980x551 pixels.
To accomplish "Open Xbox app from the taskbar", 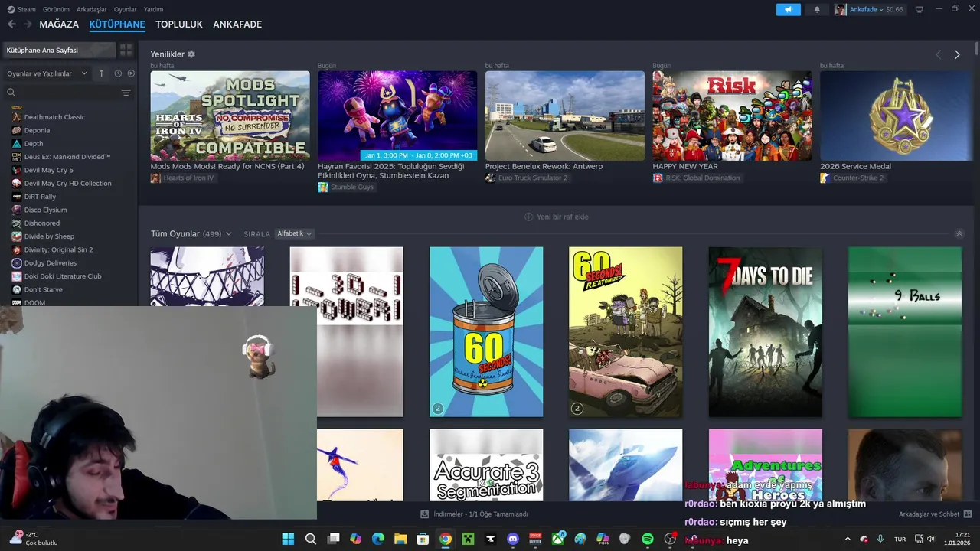I will [558, 539].
